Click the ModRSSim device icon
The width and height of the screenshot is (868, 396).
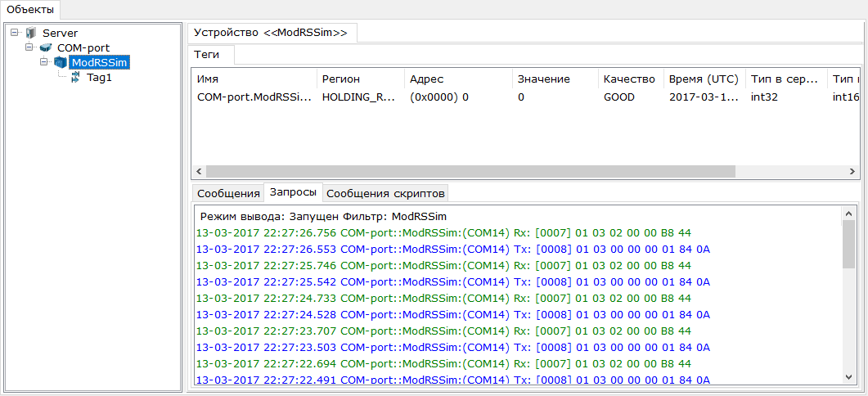[x=61, y=63]
